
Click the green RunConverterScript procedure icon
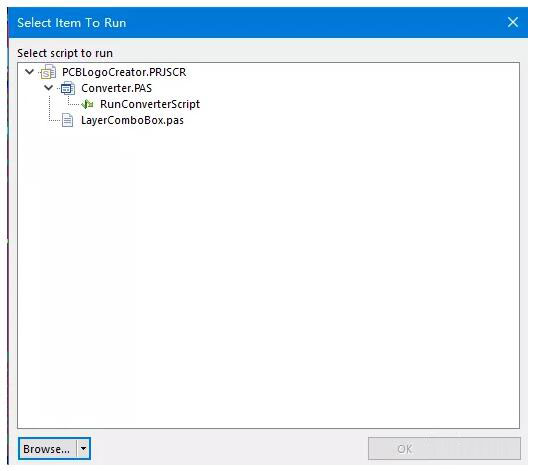point(87,104)
